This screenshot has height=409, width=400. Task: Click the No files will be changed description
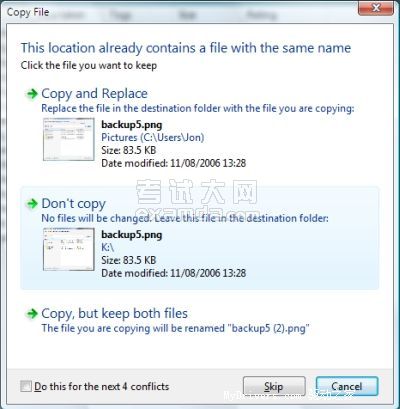[x=185, y=218]
